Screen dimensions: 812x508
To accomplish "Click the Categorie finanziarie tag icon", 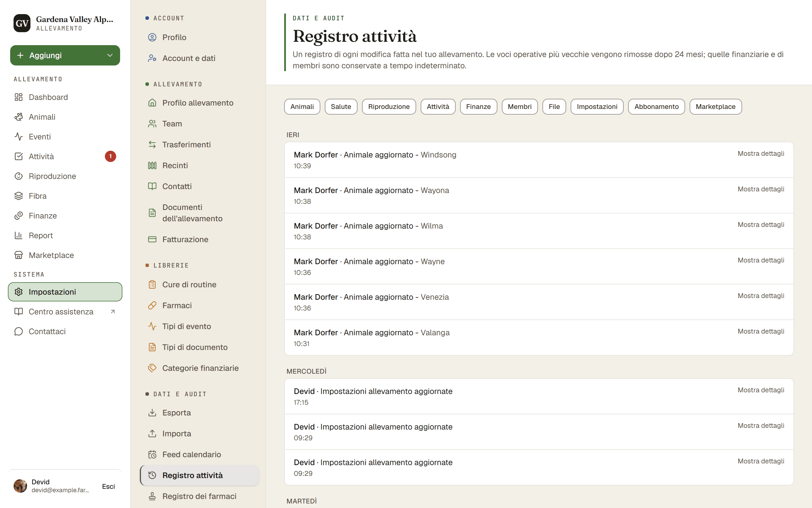I will [152, 368].
